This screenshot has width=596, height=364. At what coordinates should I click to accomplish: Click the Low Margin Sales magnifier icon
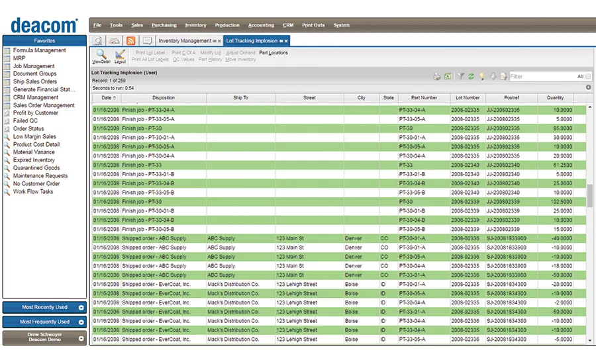point(7,136)
